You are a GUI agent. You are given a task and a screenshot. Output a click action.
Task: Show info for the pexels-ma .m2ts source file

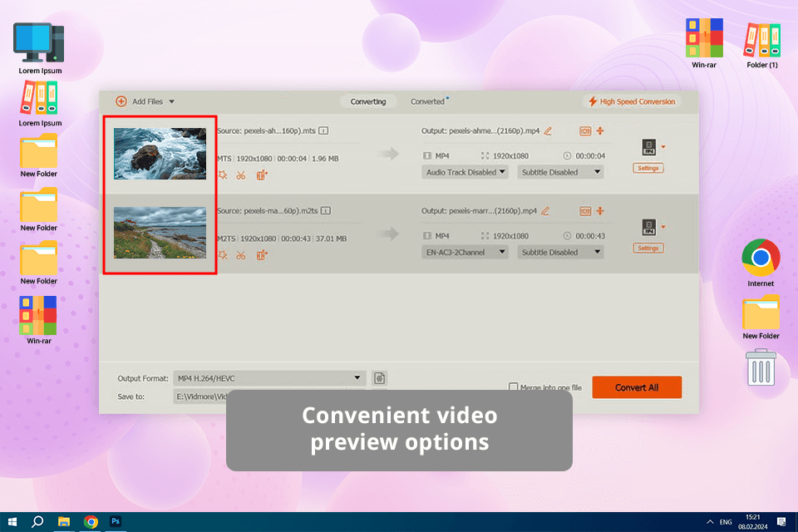tap(326, 211)
